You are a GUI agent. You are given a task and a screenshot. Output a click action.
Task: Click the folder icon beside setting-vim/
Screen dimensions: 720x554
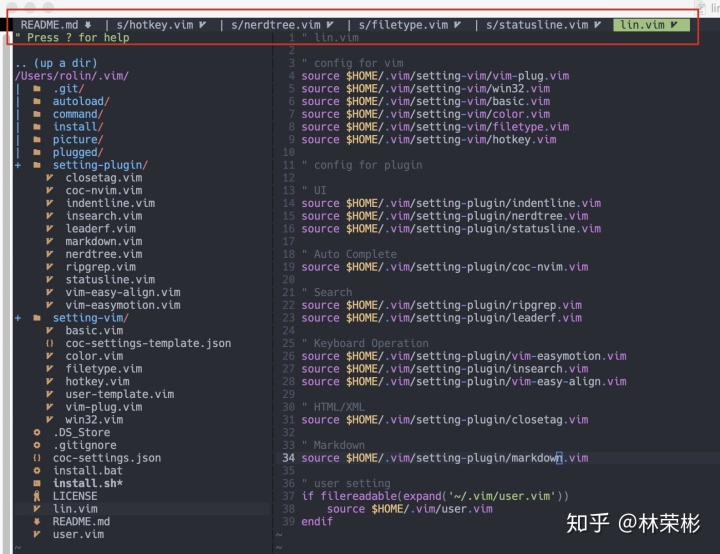point(37,318)
